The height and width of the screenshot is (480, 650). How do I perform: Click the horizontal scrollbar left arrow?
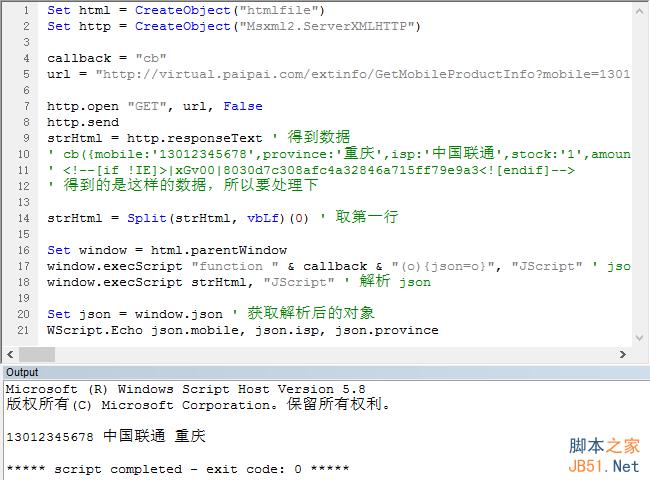pos(9,355)
